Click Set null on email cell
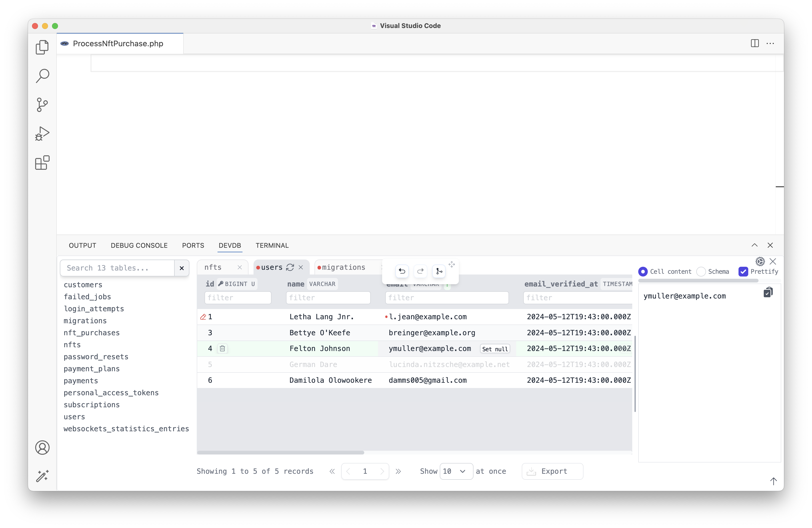Image resolution: width=812 pixels, height=528 pixels. pos(495,349)
